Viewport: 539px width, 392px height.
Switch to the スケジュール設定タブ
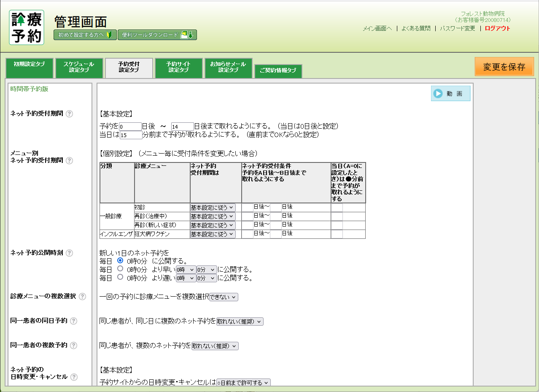click(x=79, y=68)
